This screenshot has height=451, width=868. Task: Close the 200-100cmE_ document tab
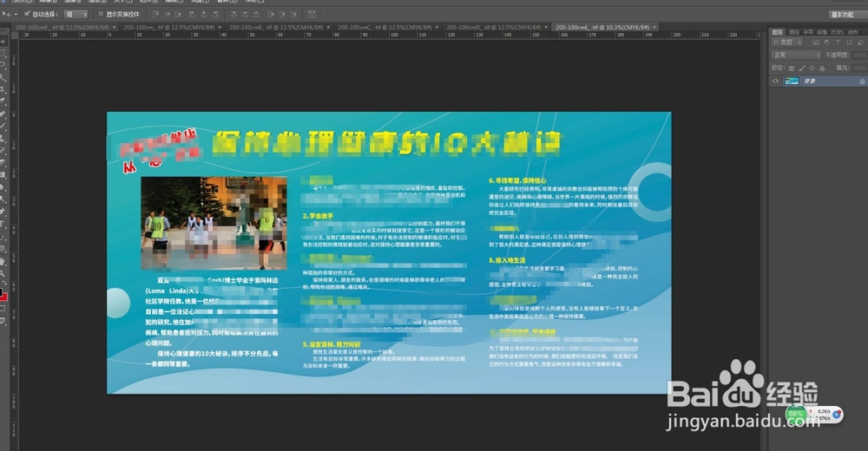(654, 27)
